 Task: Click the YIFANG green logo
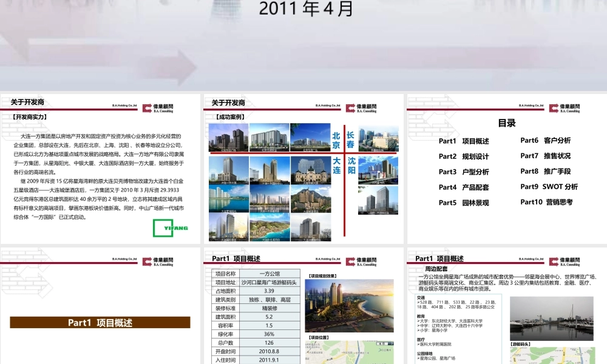[171, 228]
